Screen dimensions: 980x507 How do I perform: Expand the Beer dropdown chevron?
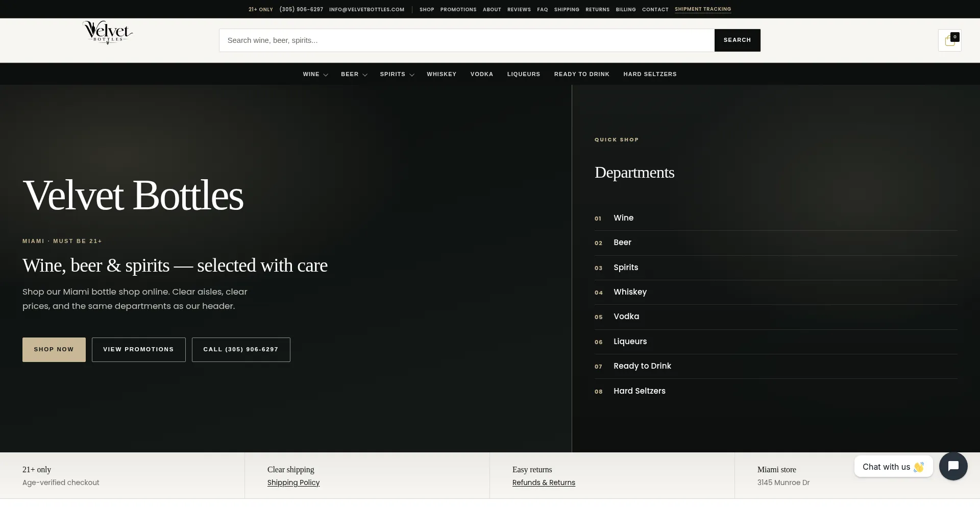click(365, 75)
